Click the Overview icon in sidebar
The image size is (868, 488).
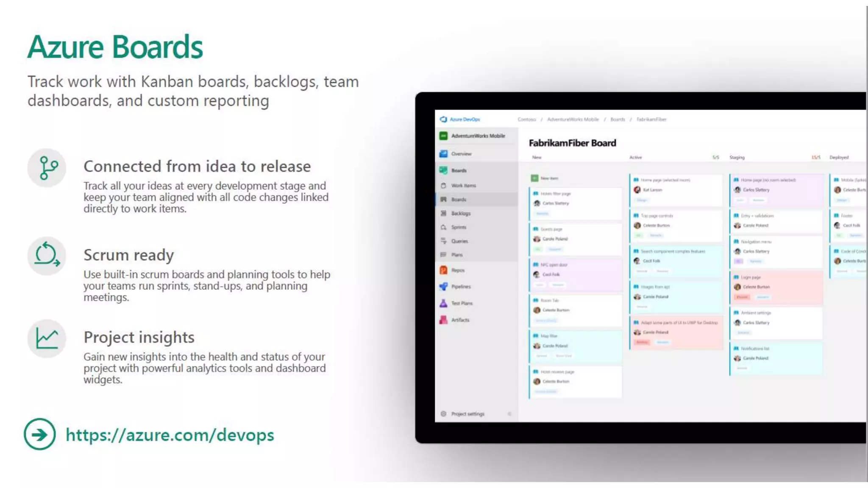pyautogui.click(x=443, y=154)
